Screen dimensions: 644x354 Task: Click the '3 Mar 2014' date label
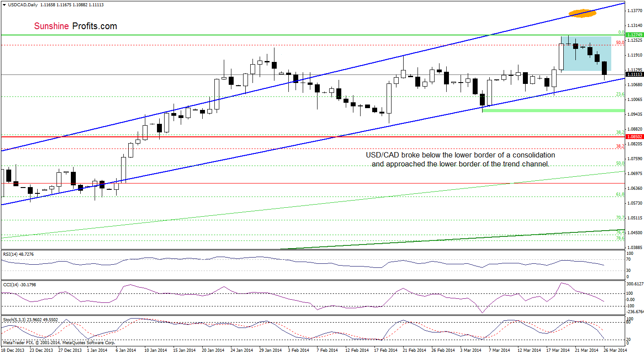click(x=471, y=350)
